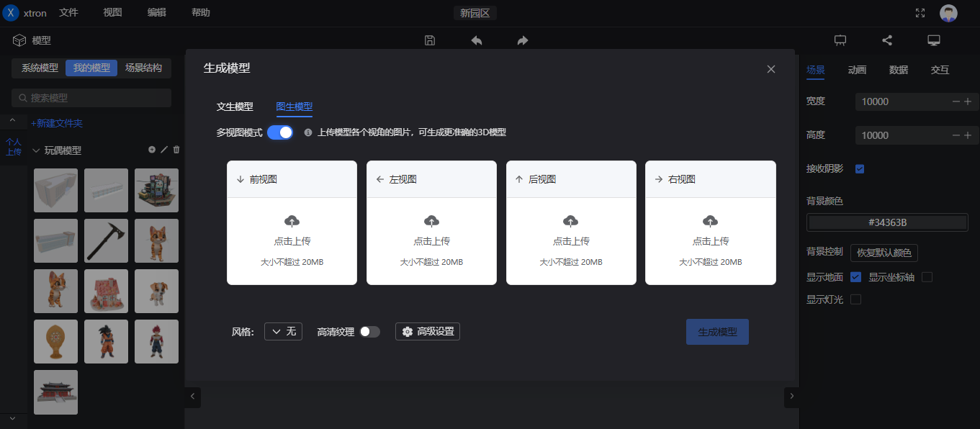Viewport: 980px width, 429px height.
Task: Click the xtron logo icon
Action: [x=11, y=13]
